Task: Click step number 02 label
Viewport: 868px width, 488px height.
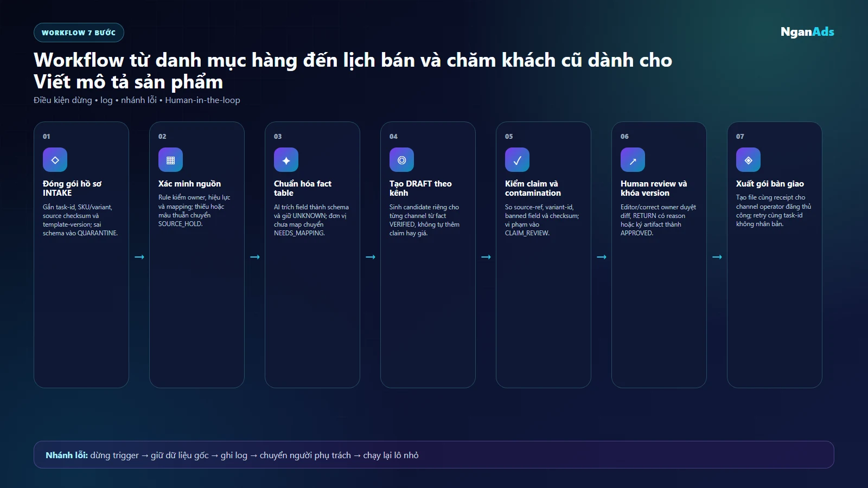Action: click(x=162, y=137)
